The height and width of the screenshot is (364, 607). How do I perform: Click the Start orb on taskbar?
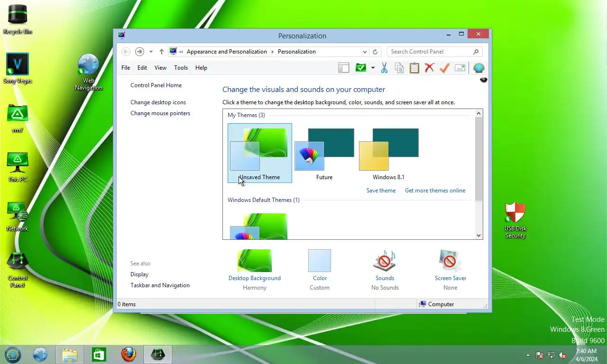tap(13, 355)
